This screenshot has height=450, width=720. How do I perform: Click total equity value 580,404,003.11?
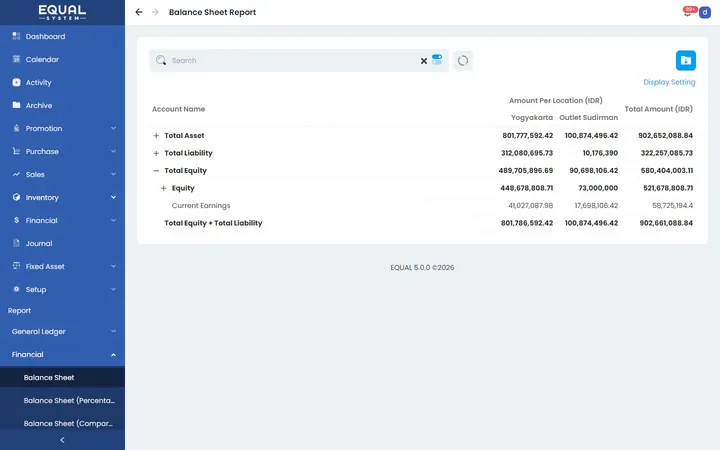667,170
